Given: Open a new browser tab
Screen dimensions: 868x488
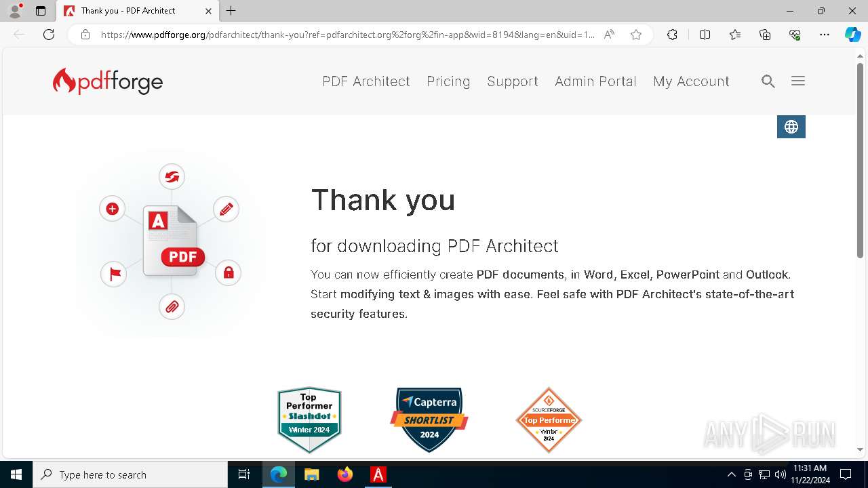Looking at the screenshot, I should [231, 11].
